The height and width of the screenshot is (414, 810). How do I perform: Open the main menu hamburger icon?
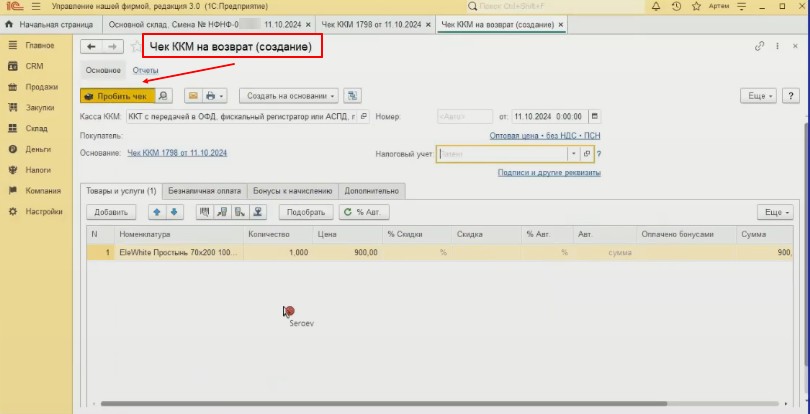(36, 7)
